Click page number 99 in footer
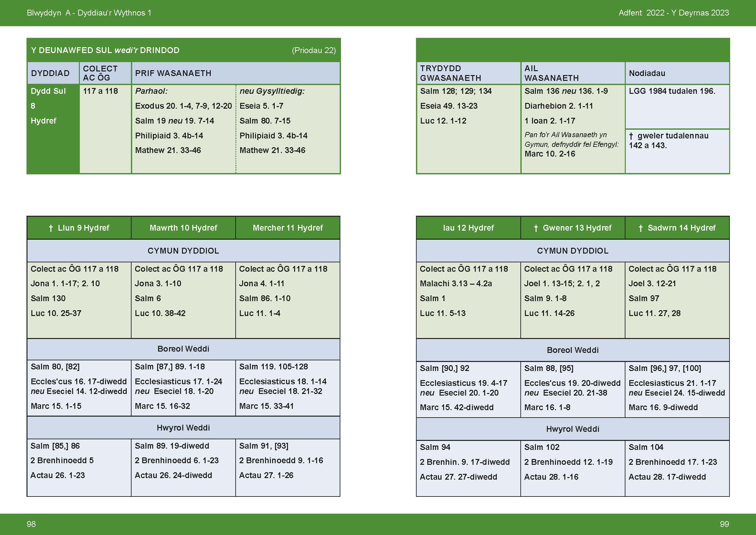Image resolution: width=756 pixels, height=535 pixels. coord(724,524)
